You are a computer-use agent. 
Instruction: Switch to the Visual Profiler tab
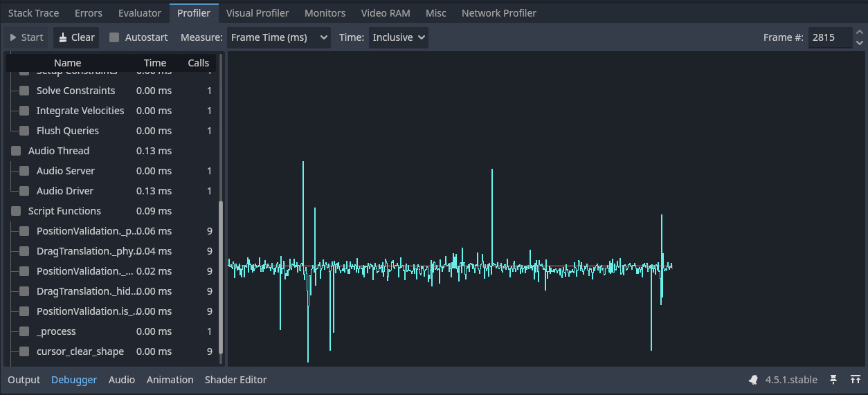point(257,13)
